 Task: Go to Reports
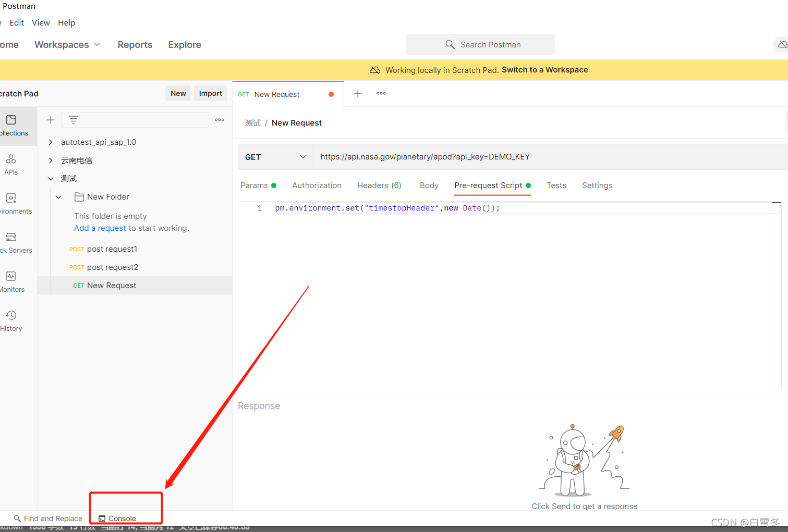coord(135,45)
